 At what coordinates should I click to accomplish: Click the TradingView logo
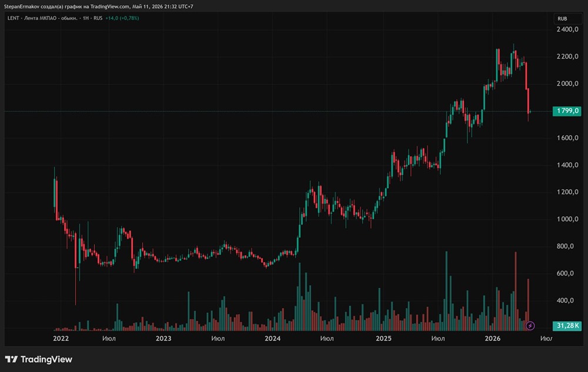(x=38, y=359)
